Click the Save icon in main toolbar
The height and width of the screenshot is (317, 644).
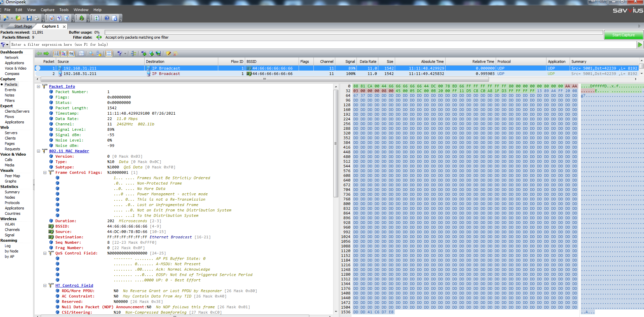coord(29,18)
